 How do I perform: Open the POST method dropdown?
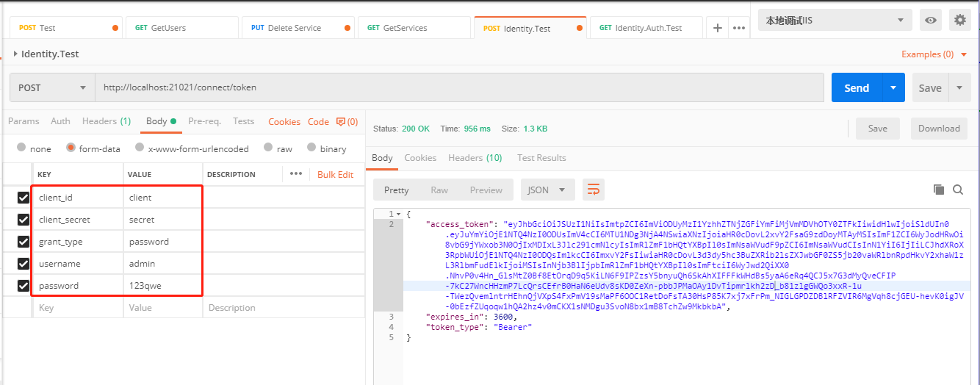(x=51, y=87)
